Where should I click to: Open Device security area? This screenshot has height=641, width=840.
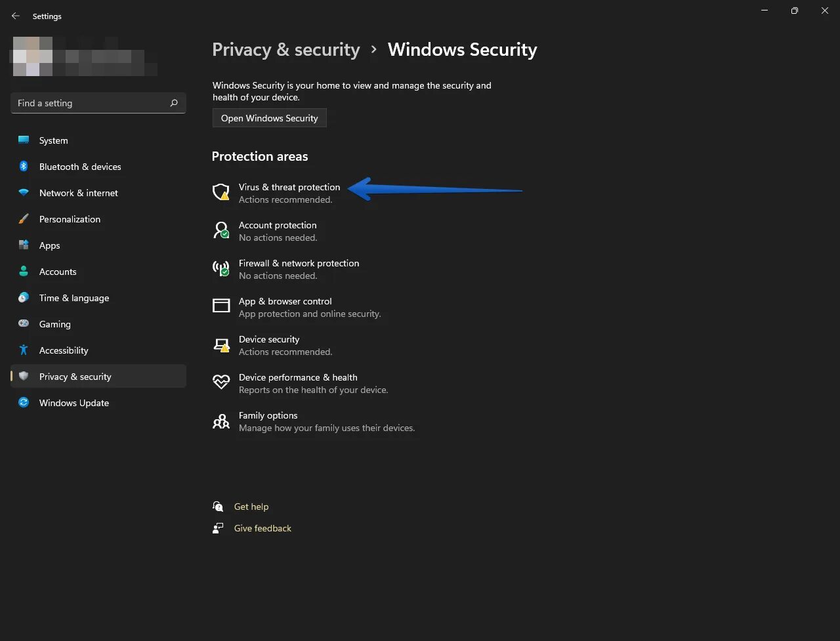point(269,339)
